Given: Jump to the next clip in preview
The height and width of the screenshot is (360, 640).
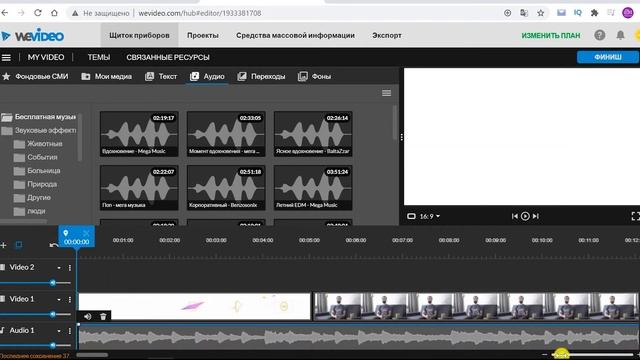Looking at the screenshot, I should (x=536, y=216).
